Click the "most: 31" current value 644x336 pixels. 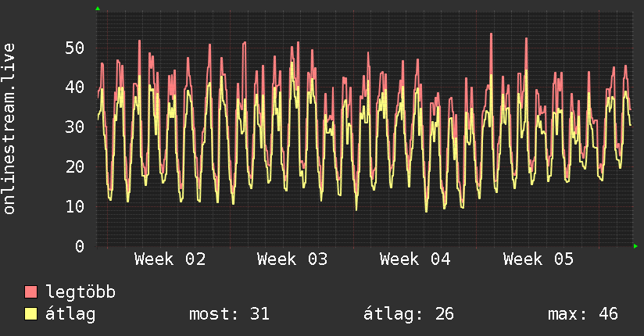pyautogui.click(x=229, y=314)
